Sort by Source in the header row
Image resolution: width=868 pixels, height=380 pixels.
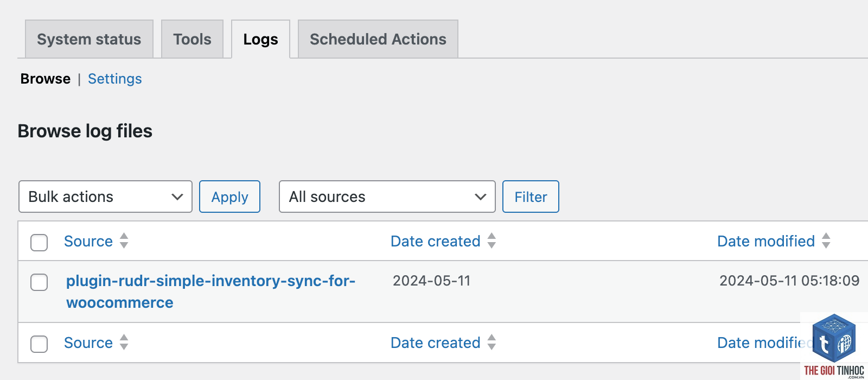[x=88, y=241]
